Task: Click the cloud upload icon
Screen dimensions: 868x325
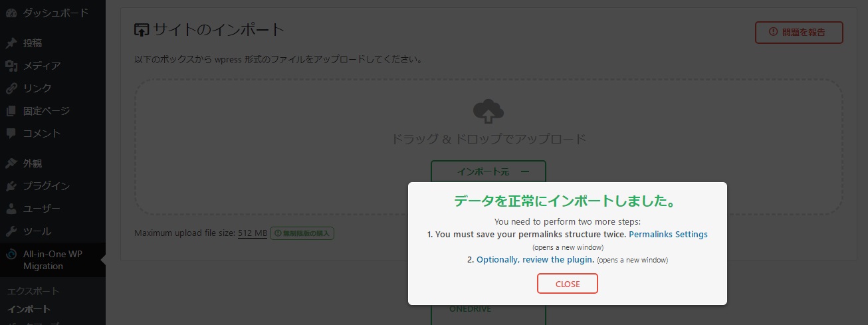Action: pos(488,112)
